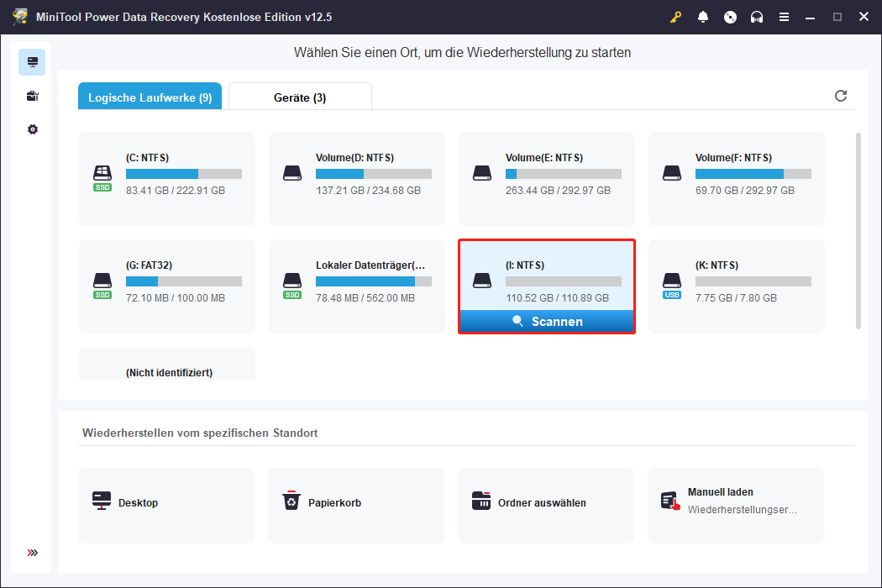
Task: Click the (K: NTFS) label
Action: pyautogui.click(x=717, y=265)
